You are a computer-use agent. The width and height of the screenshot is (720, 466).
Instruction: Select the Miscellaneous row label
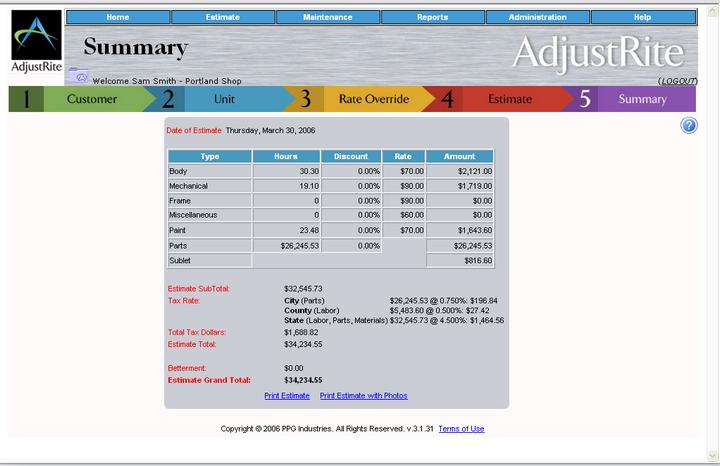193,215
